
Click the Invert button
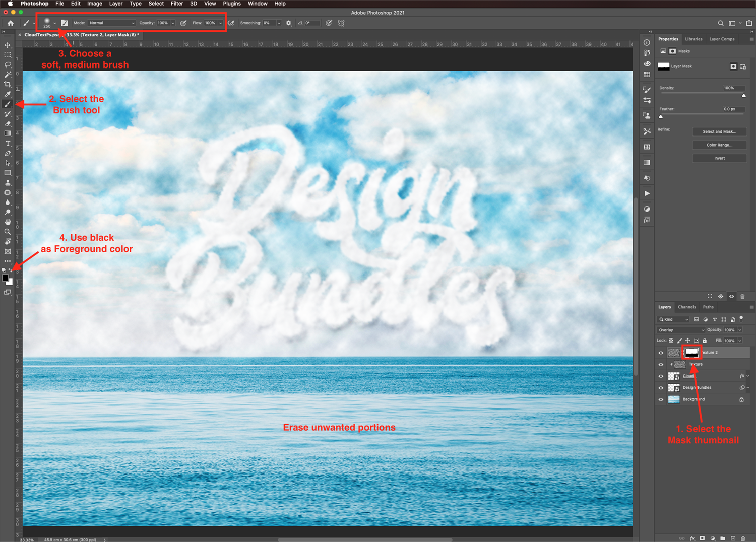pyautogui.click(x=719, y=158)
